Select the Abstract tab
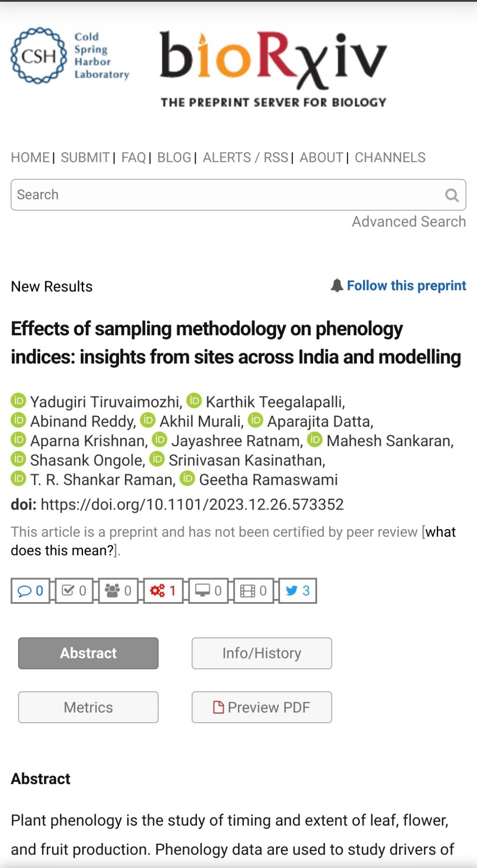The height and width of the screenshot is (868, 477). (88, 653)
